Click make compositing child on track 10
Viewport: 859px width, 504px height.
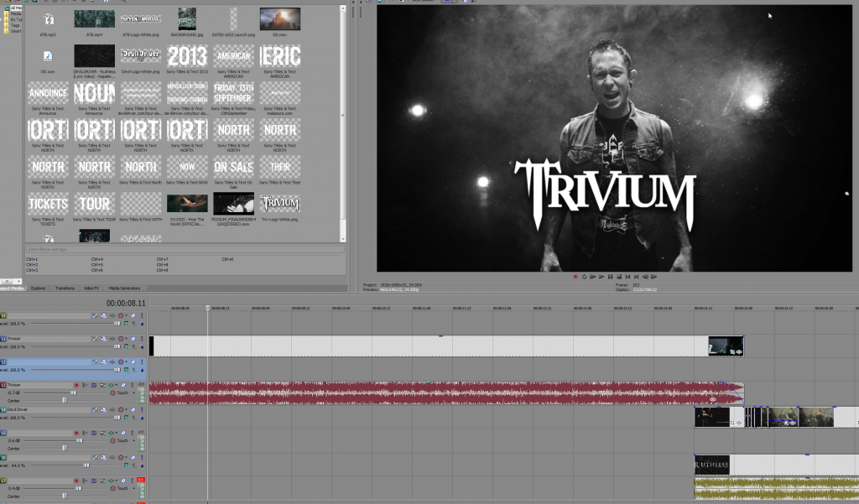click(142, 323)
